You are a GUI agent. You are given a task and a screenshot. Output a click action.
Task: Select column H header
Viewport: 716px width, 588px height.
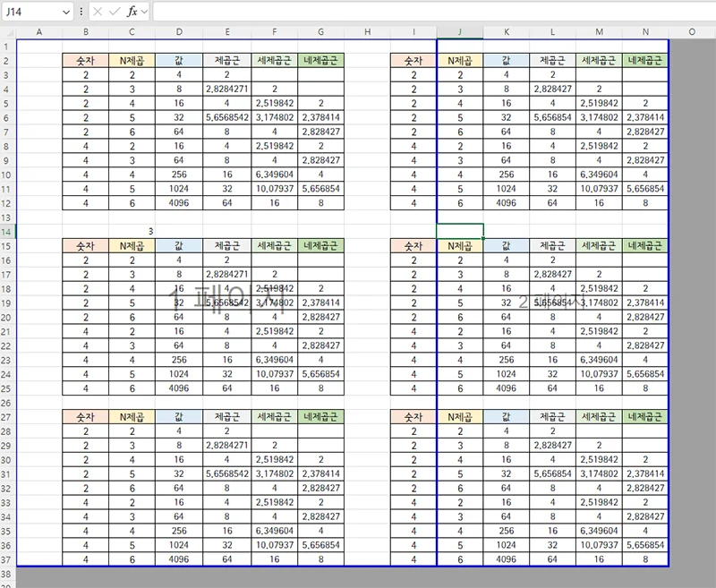click(368, 32)
